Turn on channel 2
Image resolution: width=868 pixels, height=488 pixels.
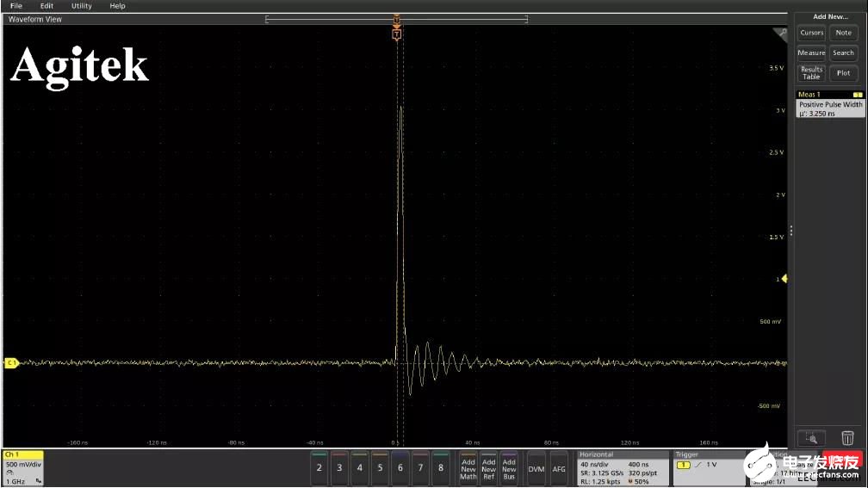tap(319, 468)
